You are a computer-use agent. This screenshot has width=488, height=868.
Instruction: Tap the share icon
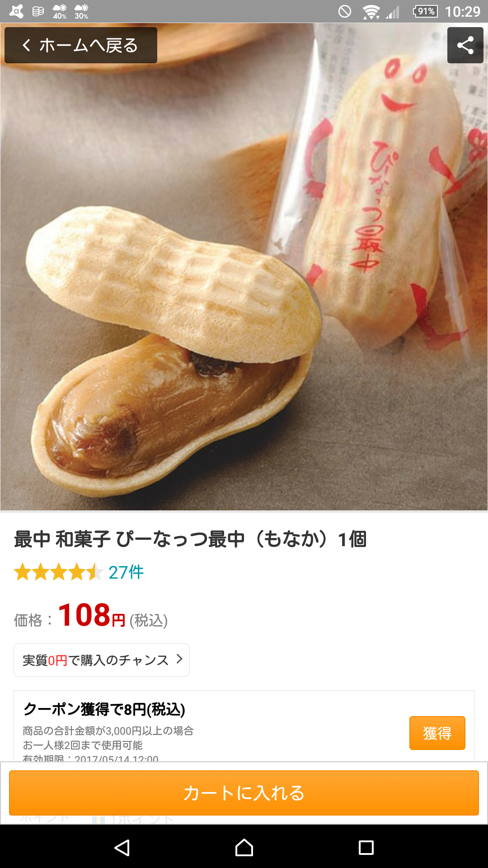click(465, 45)
